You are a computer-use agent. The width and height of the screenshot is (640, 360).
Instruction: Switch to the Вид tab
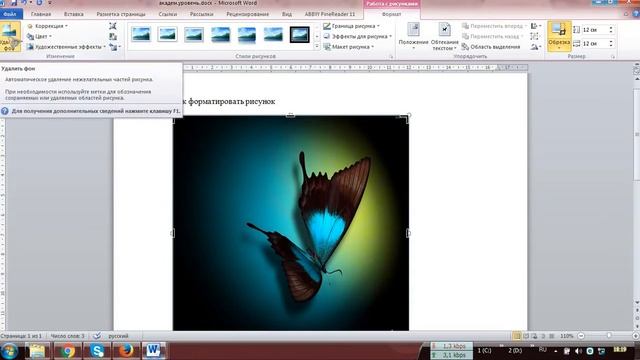[x=287, y=14]
